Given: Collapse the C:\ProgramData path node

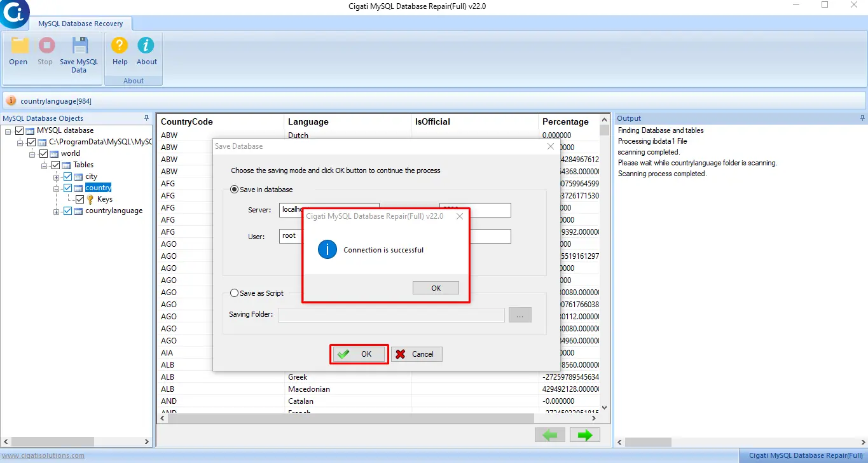Looking at the screenshot, I should 20,142.
